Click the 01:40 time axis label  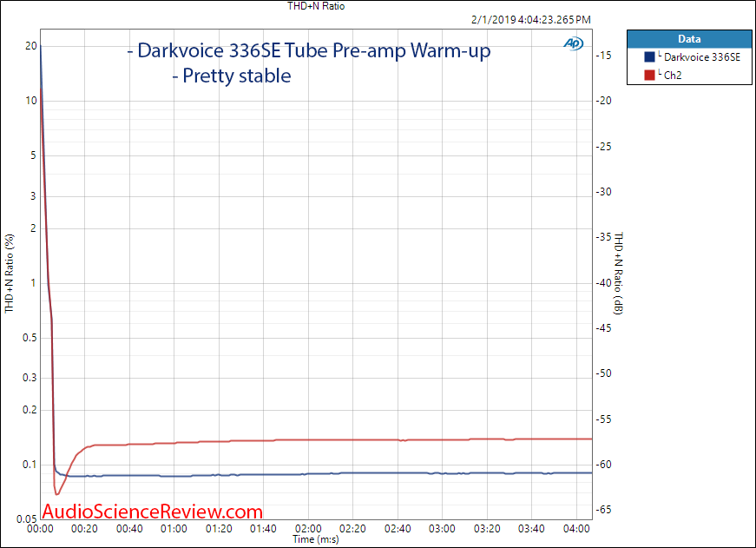click(x=263, y=529)
